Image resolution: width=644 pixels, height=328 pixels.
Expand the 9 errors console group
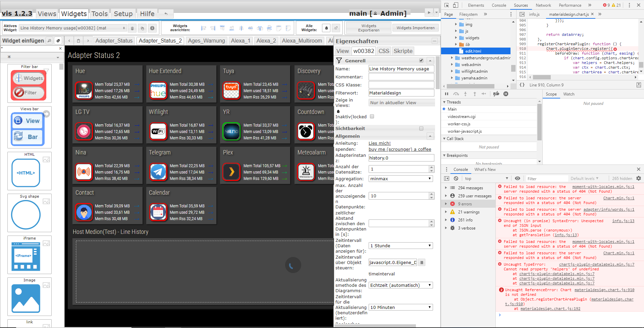[x=446, y=204]
